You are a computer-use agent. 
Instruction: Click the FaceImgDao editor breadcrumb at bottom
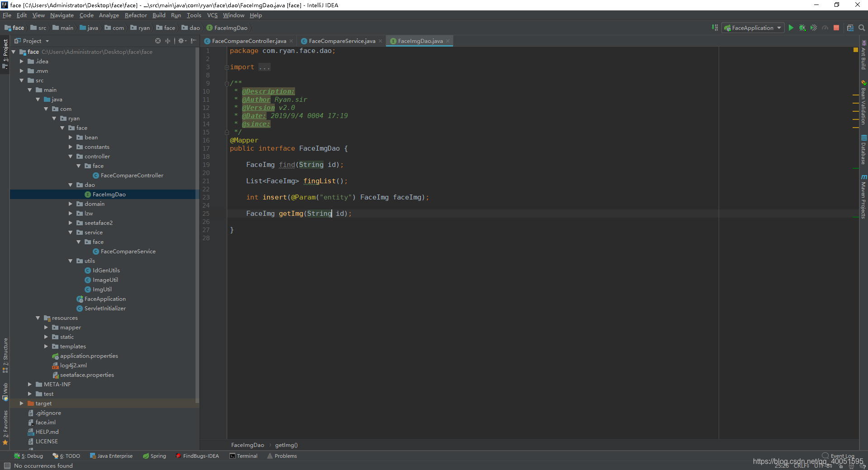[248, 445]
